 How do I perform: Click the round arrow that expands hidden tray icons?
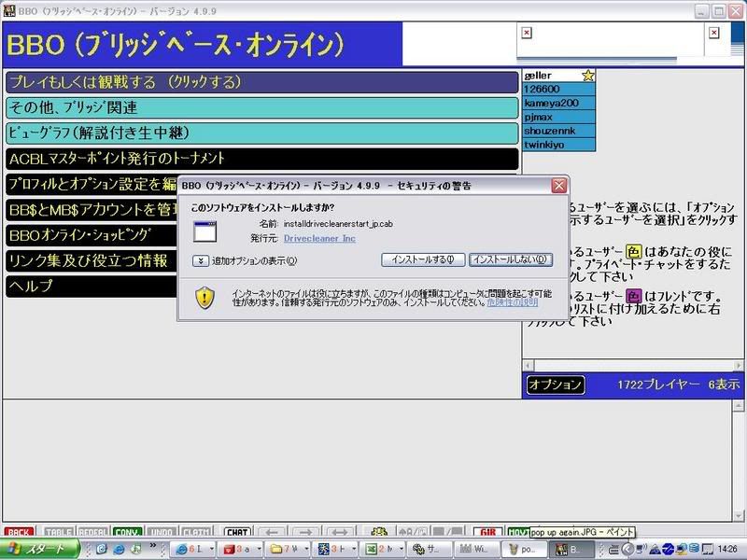(627, 550)
